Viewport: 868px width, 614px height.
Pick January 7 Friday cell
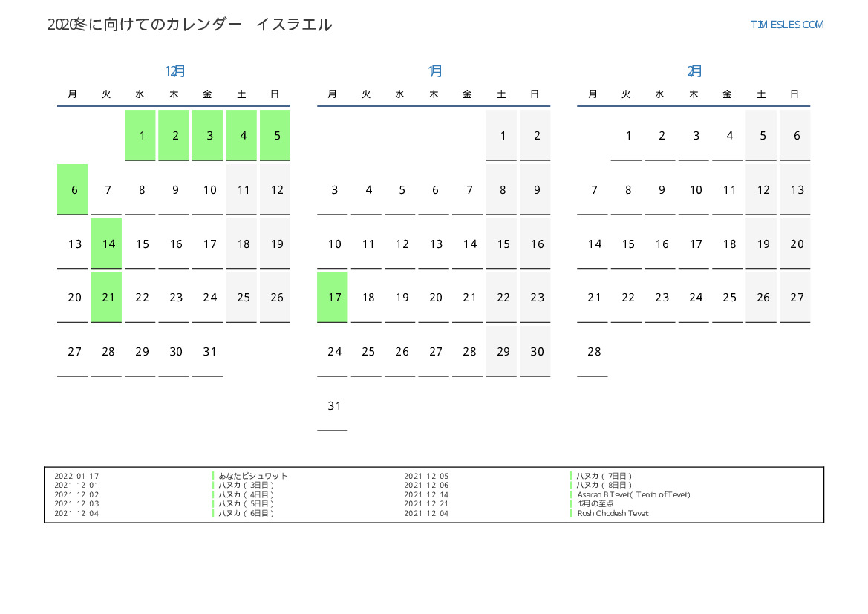(468, 189)
